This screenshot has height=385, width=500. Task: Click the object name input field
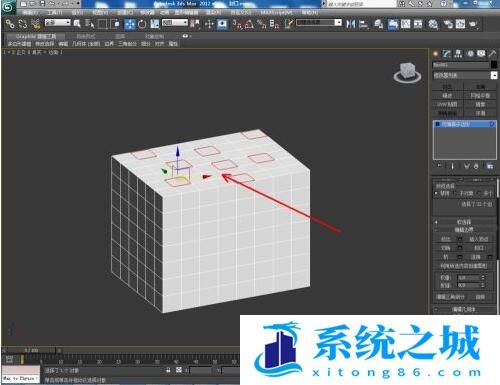point(461,65)
